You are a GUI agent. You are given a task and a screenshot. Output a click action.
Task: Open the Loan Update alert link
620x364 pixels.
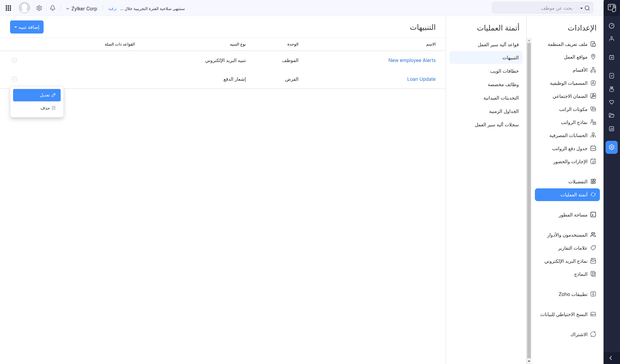(421, 79)
